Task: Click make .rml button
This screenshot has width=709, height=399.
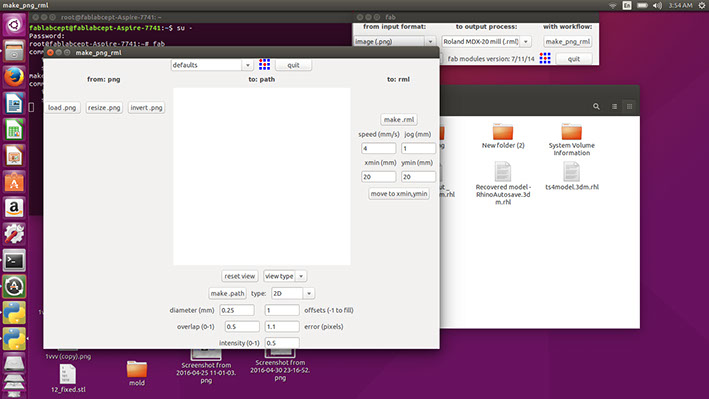Action: pos(399,119)
